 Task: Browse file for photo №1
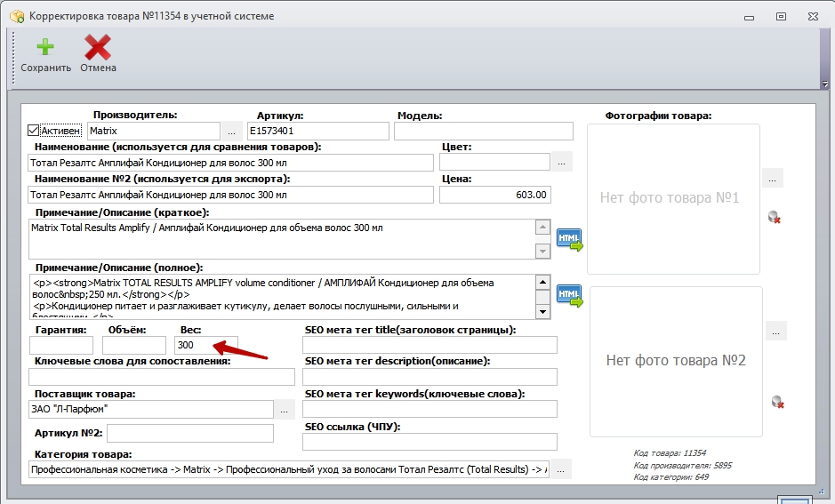tap(772, 179)
